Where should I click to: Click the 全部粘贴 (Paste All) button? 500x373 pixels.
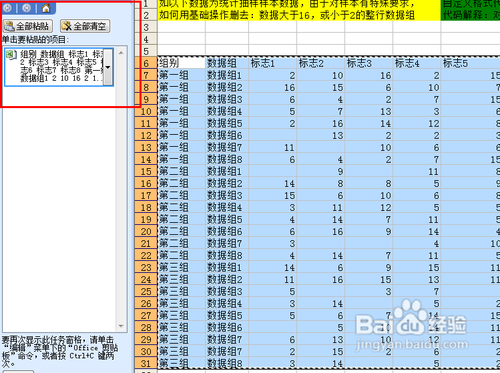[x=28, y=26]
